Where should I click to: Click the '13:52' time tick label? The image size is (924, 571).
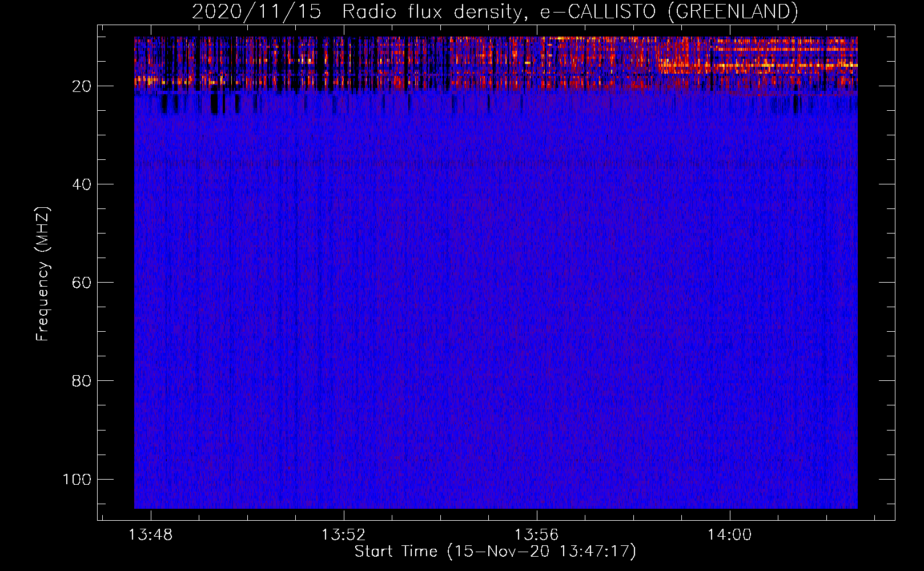(344, 535)
